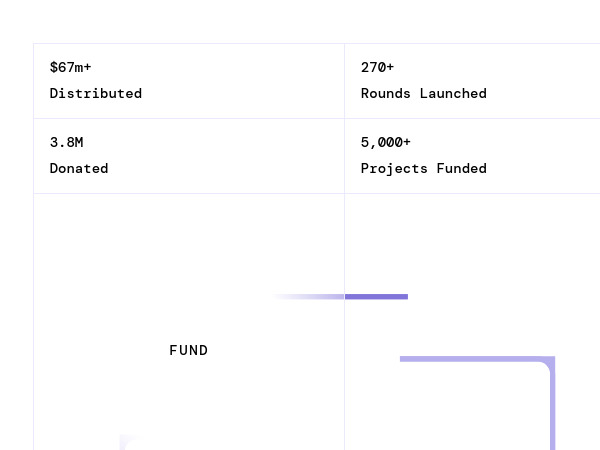Viewport: 600px width, 450px height.
Task: Click the "$67m+" statistic value
Action: pyautogui.click(x=70, y=67)
